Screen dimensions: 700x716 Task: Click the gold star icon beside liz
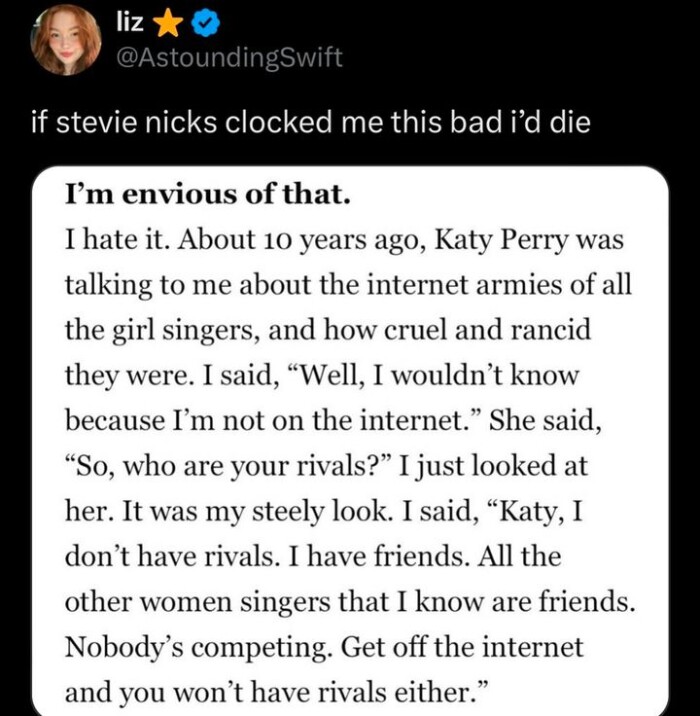click(164, 22)
